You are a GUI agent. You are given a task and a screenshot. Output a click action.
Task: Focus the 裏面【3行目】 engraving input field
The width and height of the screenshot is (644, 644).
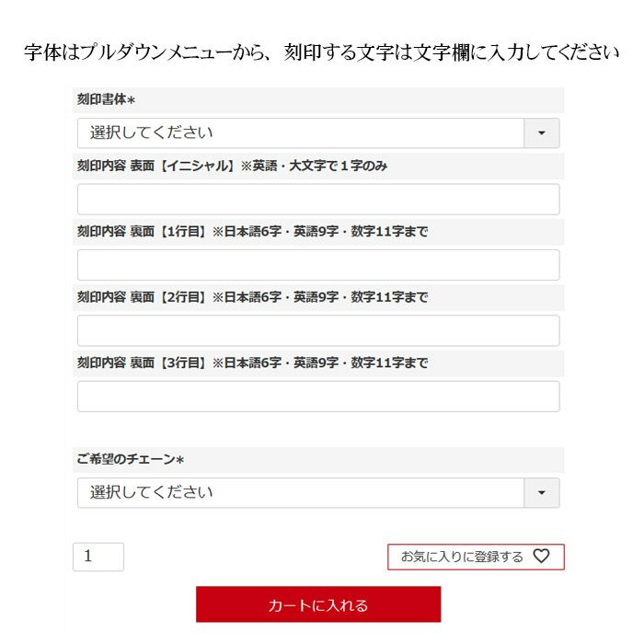point(318,397)
